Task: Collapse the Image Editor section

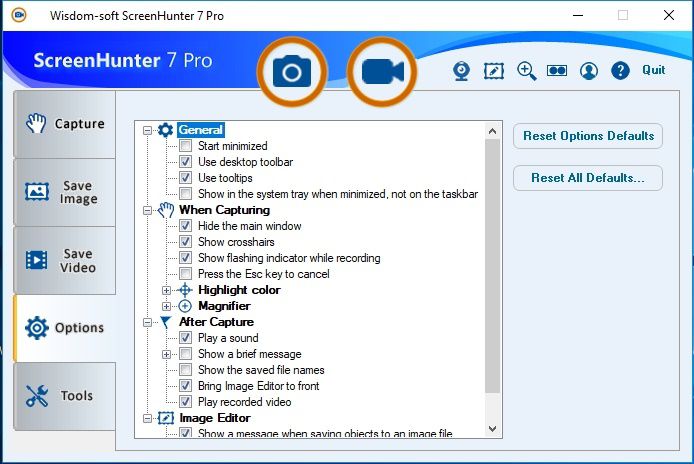Action: click(x=147, y=418)
